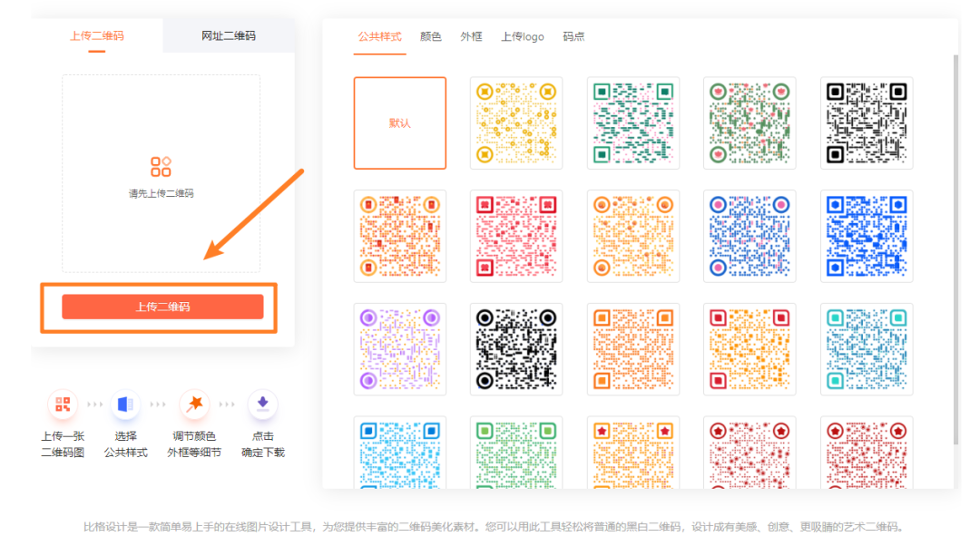Screen dimensions: 980x546
Task: Select the red star QR style, last column
Action: pos(867,453)
